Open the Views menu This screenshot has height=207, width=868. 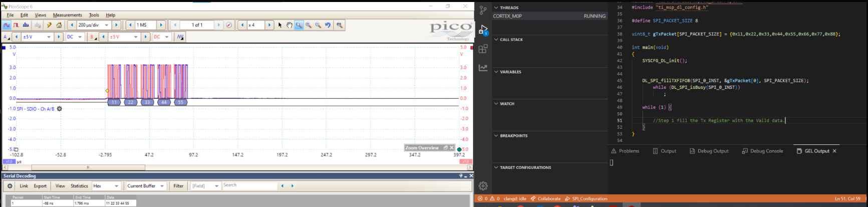40,15
